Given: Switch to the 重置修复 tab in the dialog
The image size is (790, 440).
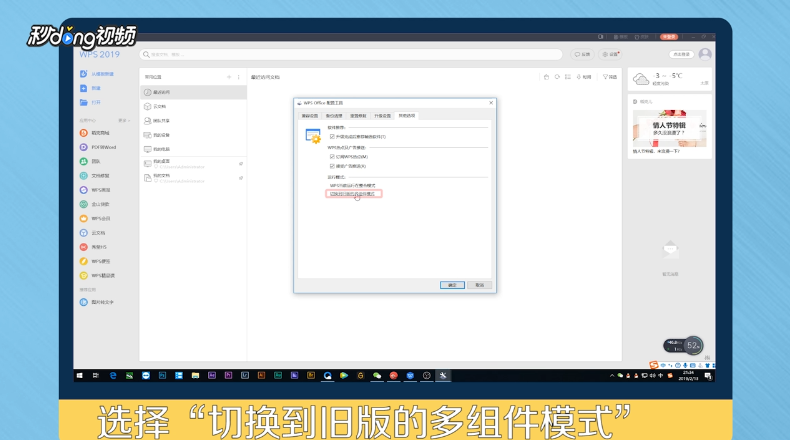Looking at the screenshot, I should pos(358,116).
